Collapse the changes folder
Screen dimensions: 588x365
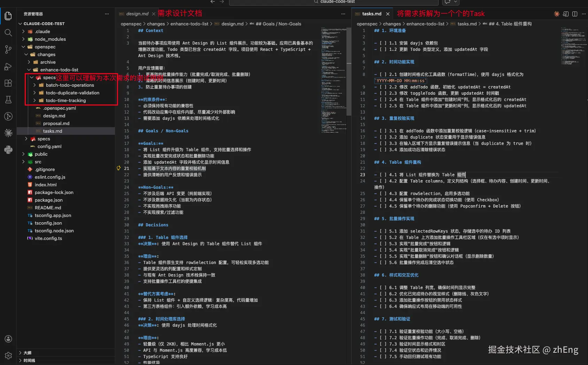(x=46, y=54)
